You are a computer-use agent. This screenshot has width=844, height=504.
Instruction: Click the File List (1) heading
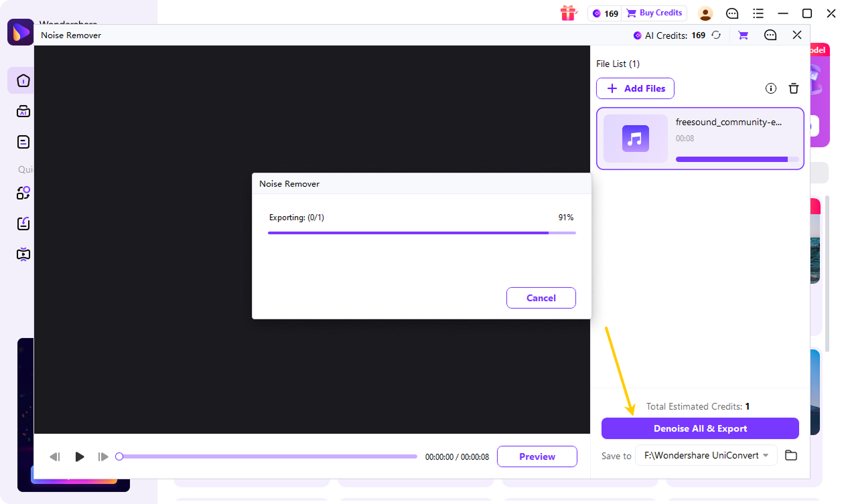point(618,64)
